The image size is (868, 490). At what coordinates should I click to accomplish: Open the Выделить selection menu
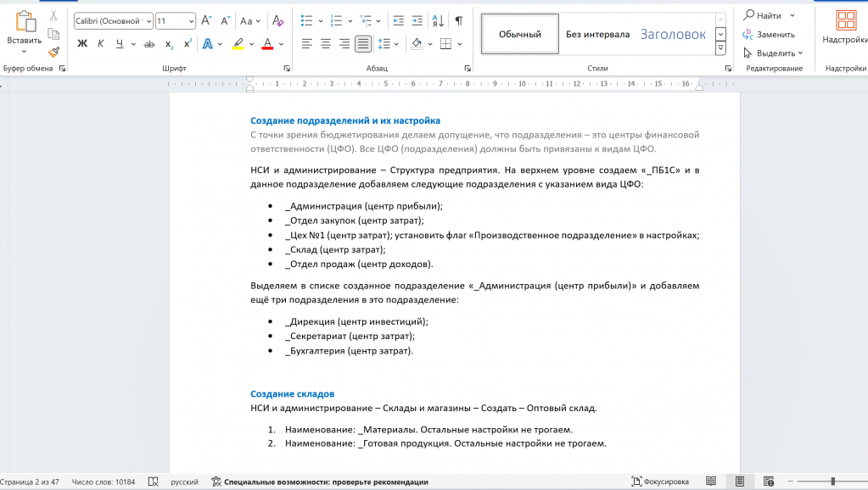[x=773, y=53]
